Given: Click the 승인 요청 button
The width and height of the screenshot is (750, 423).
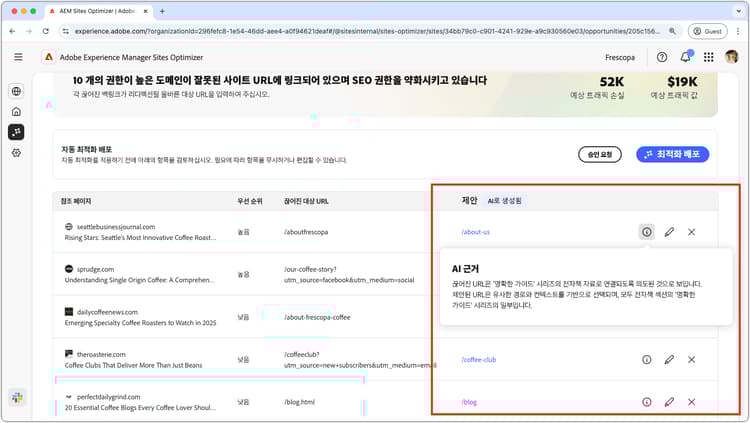Looking at the screenshot, I should tap(600, 155).
